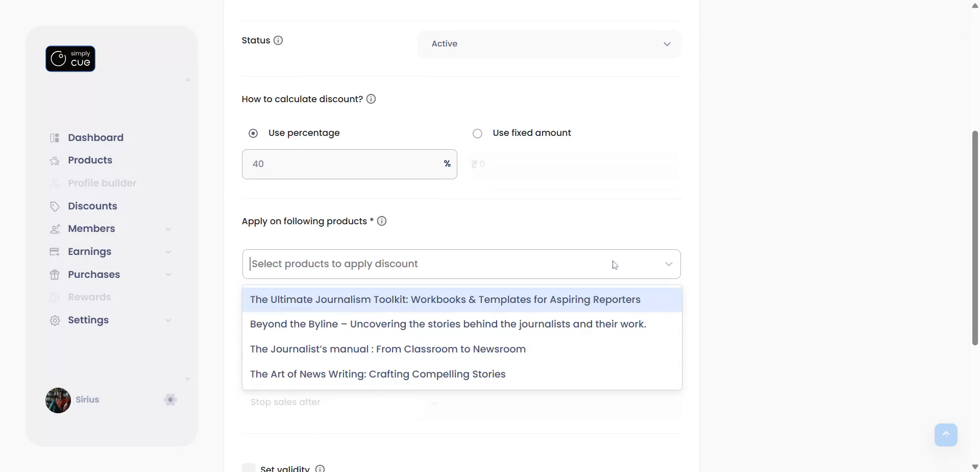Image resolution: width=980 pixels, height=472 pixels.
Task: Click the Status info icon
Action: coord(278,40)
